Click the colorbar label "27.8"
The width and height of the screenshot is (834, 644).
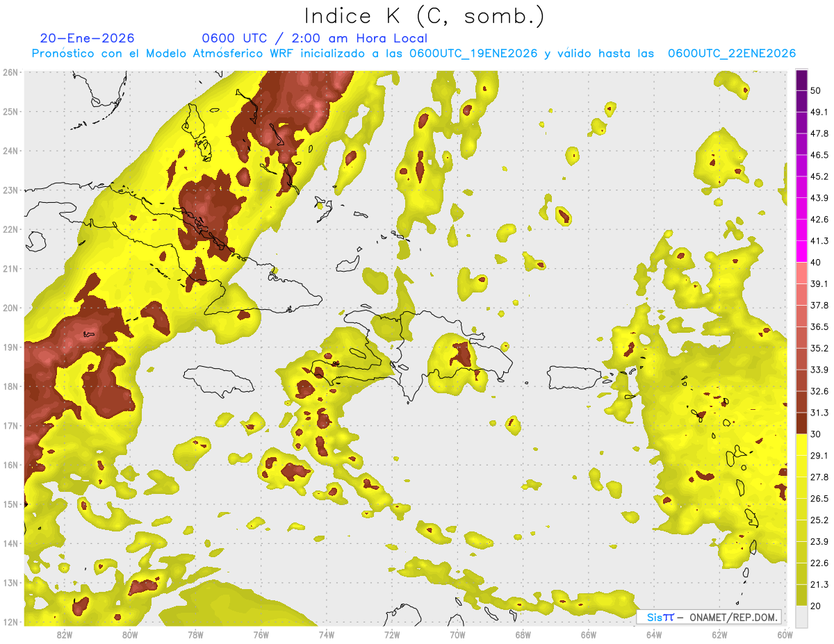point(819,477)
